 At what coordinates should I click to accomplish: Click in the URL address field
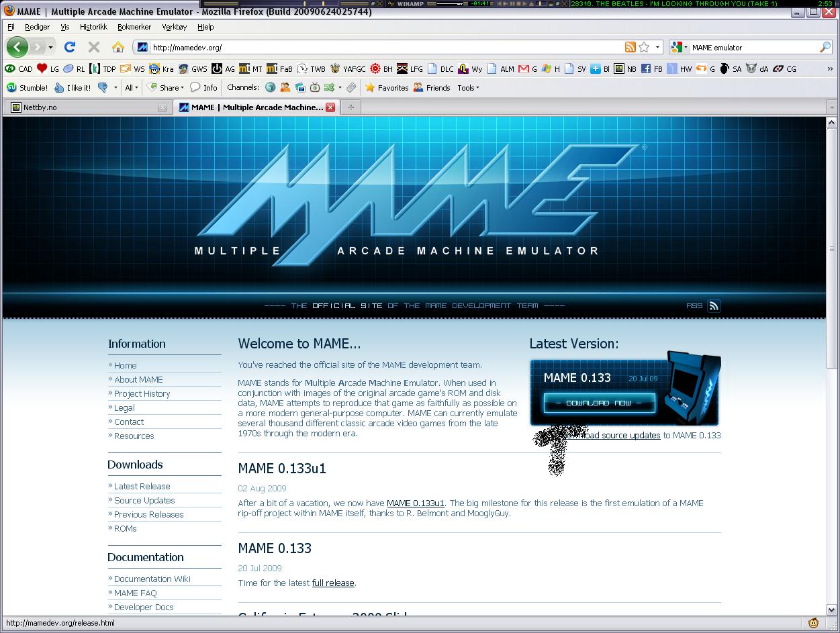[386, 47]
